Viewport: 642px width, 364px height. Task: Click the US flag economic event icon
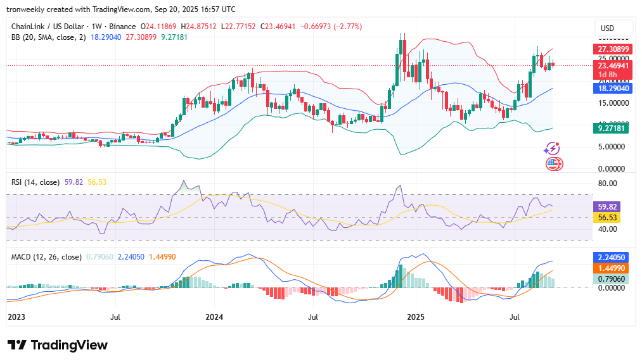point(554,164)
